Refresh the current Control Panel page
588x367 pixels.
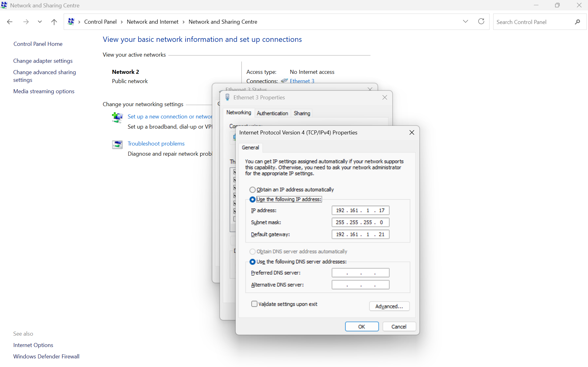coord(481,22)
